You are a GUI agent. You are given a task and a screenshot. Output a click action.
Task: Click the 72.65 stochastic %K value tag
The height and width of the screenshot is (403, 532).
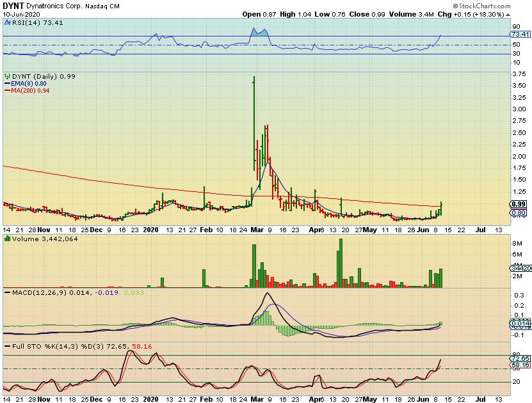(520, 359)
